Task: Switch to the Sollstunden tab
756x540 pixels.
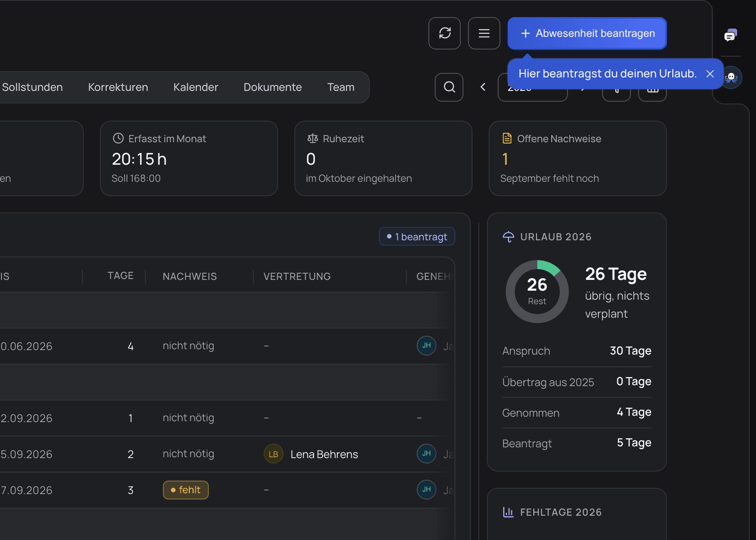Action: click(32, 87)
